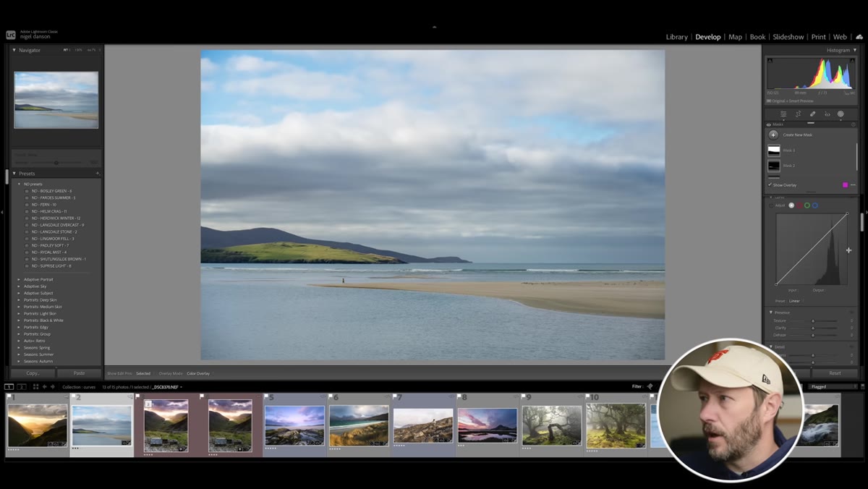Go back with the left arrow in filmstrip bar
This screenshot has width=868, height=489.
tap(44, 387)
